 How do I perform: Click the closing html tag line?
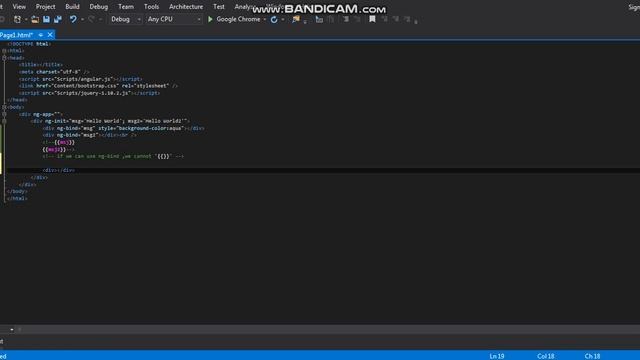[18, 198]
